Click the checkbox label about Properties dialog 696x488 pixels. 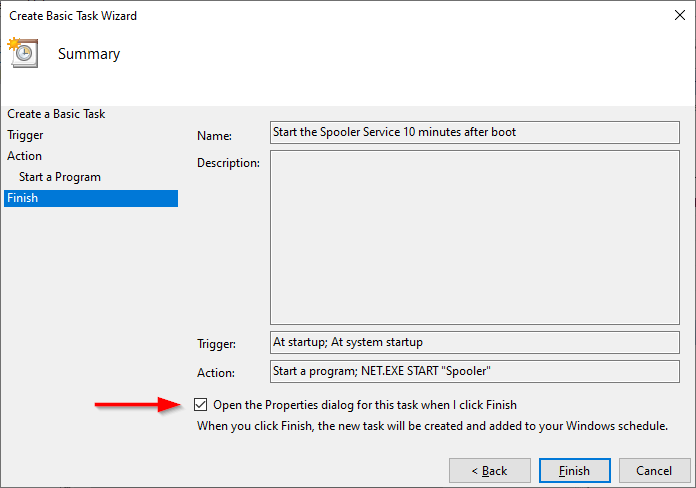365,405
